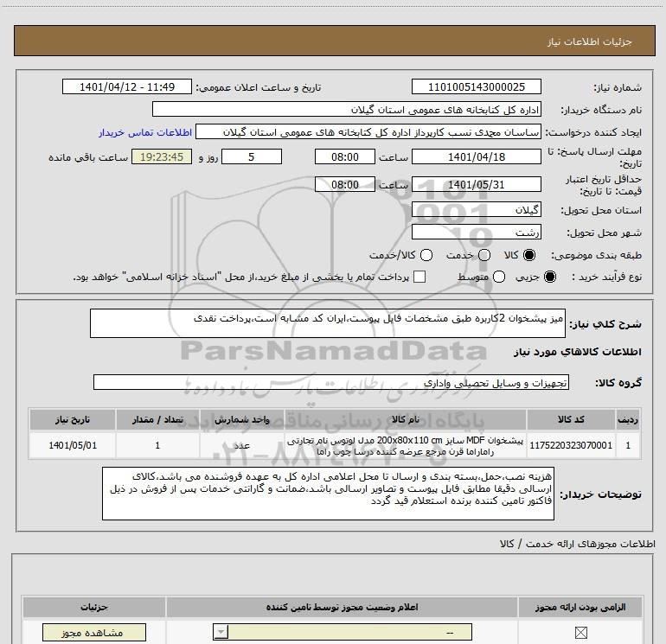Viewport: 666px width, 644px height.
Task: Click the price validity date 1401/05/31
Action: coord(476,184)
